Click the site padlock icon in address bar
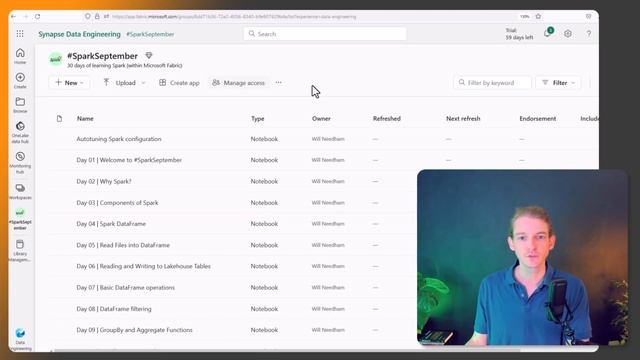Image resolution: width=640 pixels, height=360 pixels. coord(97,16)
